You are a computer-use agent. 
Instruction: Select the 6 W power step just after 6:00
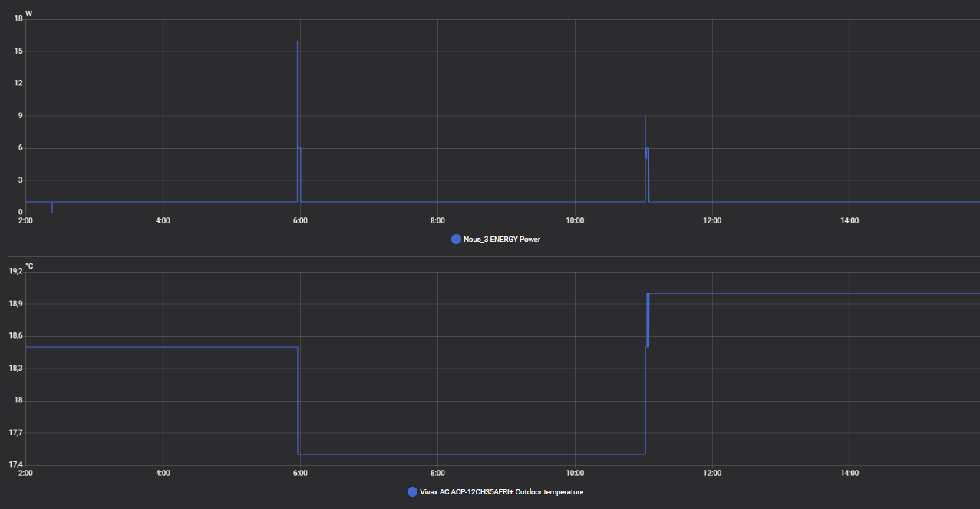[299, 148]
